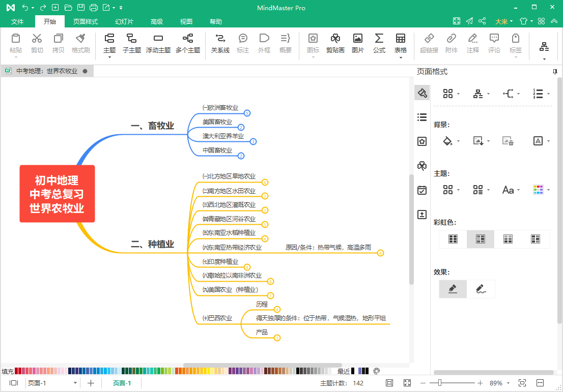Open the theme font Aa dropdown
Screen dimensions: 563x392
[511, 190]
